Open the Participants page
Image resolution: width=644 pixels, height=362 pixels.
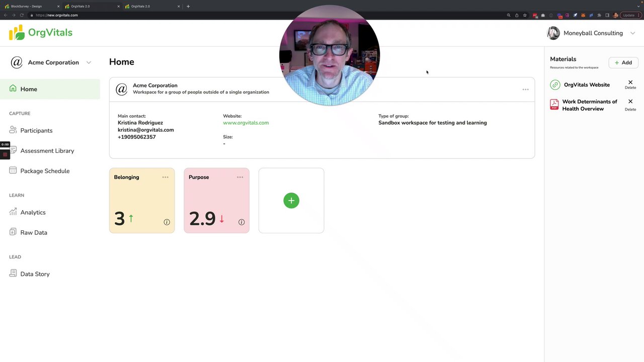[36, 130]
